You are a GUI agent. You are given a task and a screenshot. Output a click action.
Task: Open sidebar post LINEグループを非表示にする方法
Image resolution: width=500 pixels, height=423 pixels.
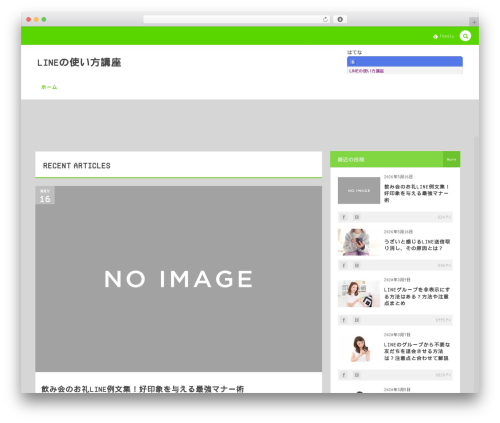(417, 296)
